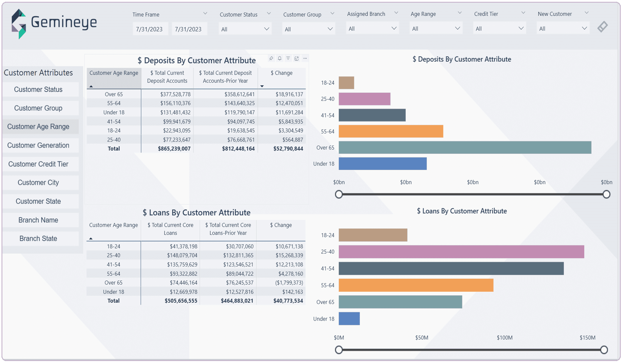The height and width of the screenshot is (364, 621).
Task: Click the eraser clear-filters icon
Action: (x=602, y=27)
